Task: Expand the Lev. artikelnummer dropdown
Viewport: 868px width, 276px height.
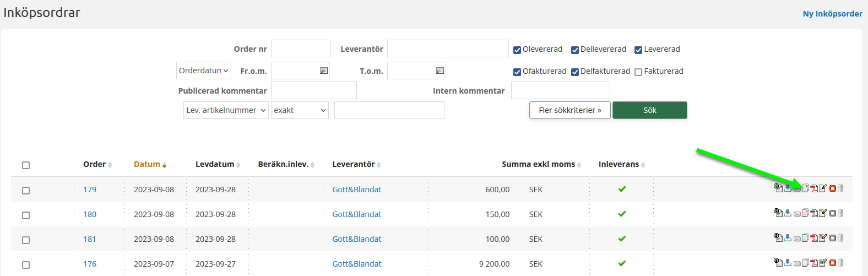Action: pos(226,110)
